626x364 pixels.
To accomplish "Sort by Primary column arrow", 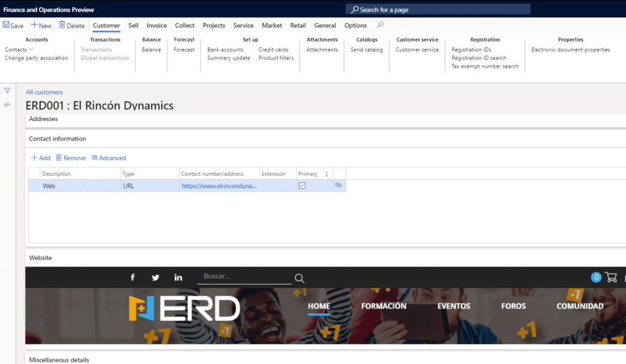I will [326, 174].
